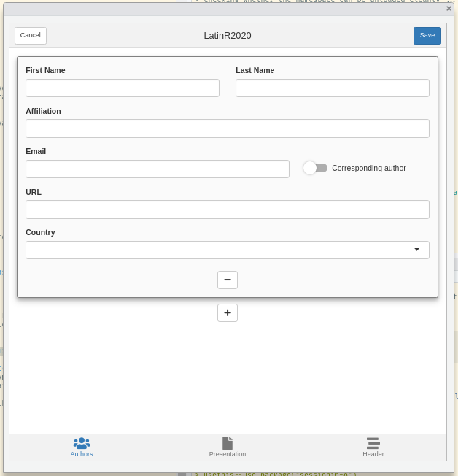Close the dialog with the X icon

[449, 9]
